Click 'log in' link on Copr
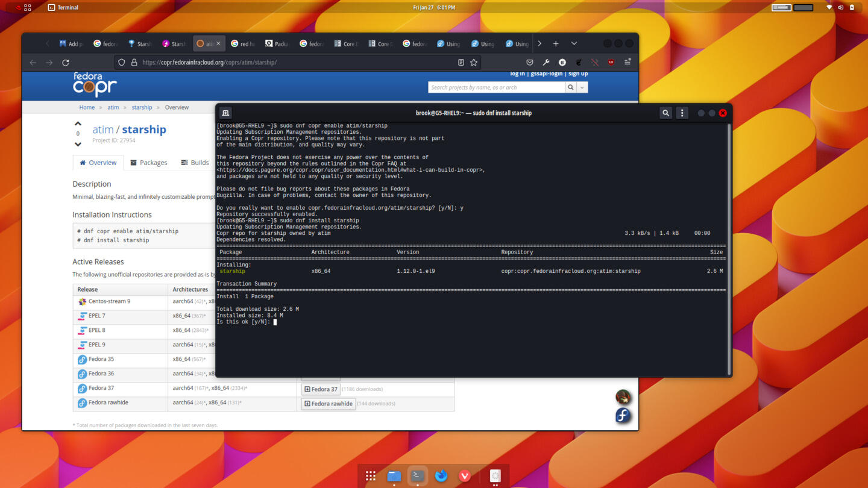Screen dimensions: 868x488 click(517, 74)
